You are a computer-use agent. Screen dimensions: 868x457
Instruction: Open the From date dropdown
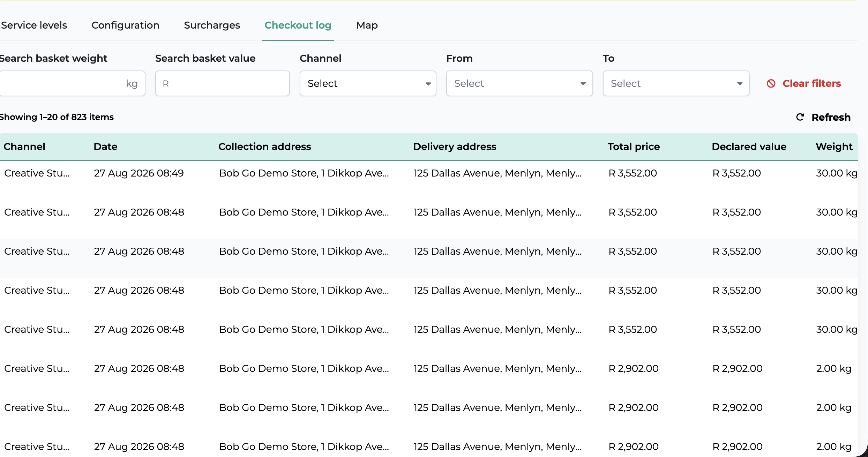click(519, 83)
